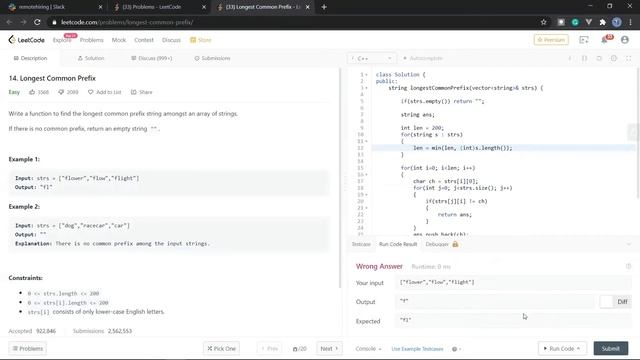Go to Next problem

(x=329, y=349)
